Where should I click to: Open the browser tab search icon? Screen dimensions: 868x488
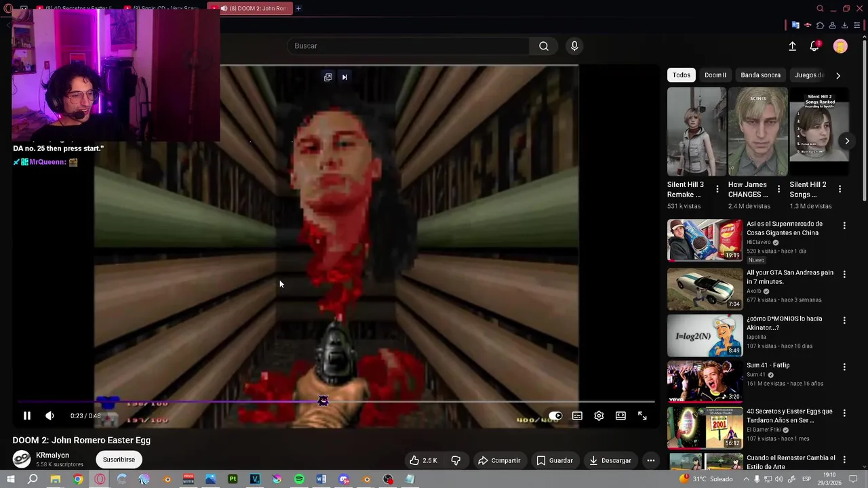820,8
